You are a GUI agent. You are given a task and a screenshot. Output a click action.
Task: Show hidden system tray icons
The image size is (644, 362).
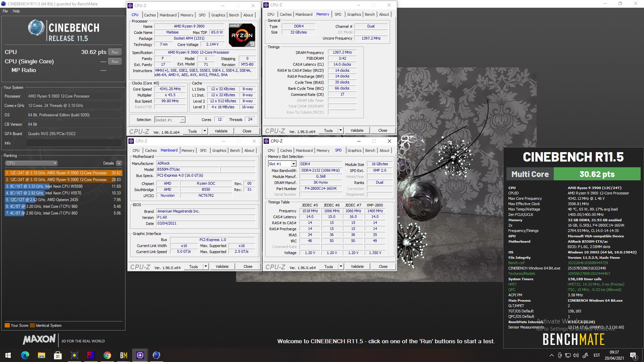pyautogui.click(x=551, y=355)
